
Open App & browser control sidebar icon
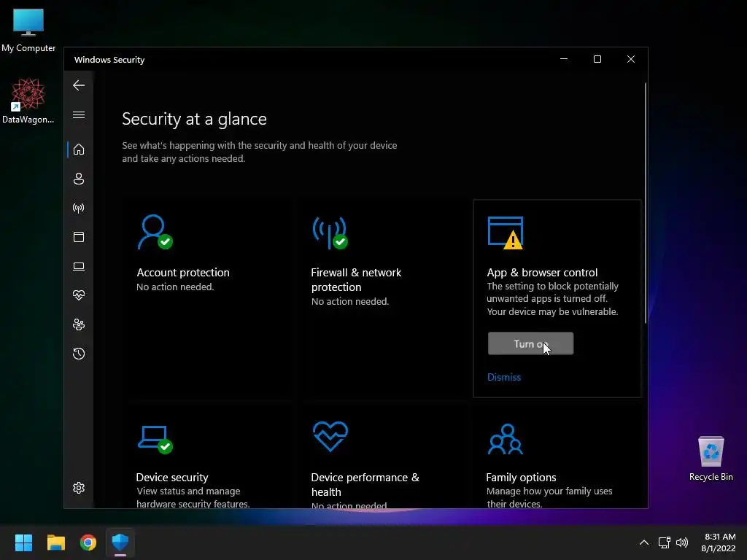click(79, 237)
